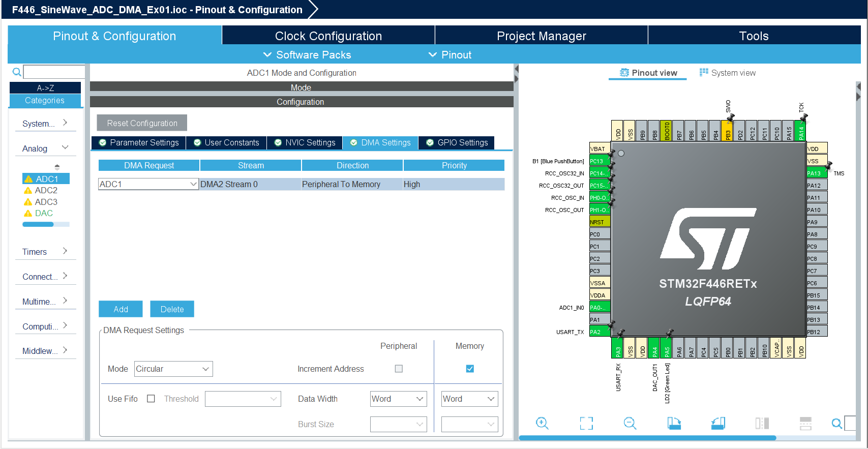Click the DAC warning triangle icon
Image resolution: width=868 pixels, height=449 pixels.
point(28,213)
